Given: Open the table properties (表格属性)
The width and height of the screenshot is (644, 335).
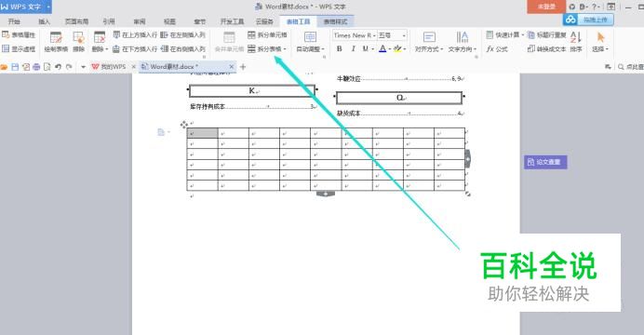Looking at the screenshot, I should click(19, 35).
